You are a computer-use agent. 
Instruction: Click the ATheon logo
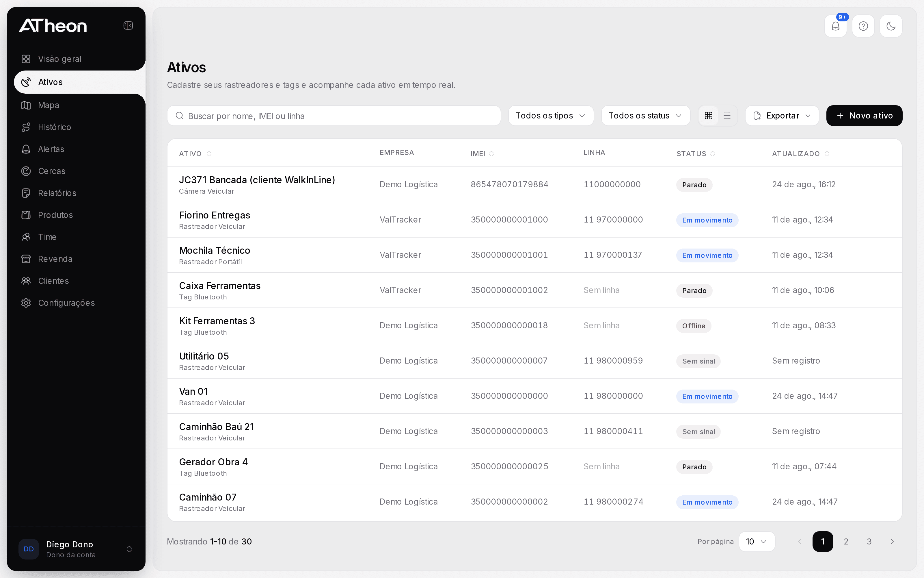53,26
